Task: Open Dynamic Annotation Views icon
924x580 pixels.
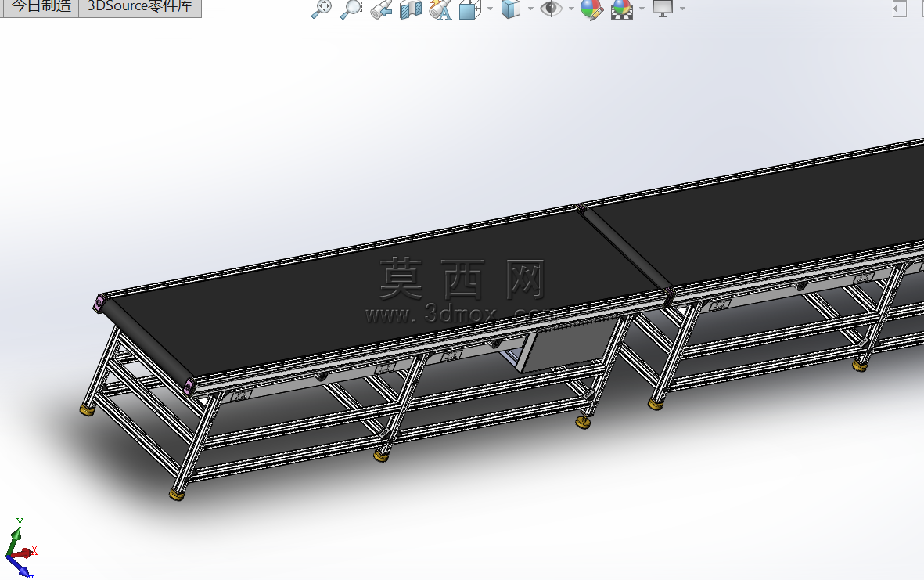Action: (x=440, y=9)
